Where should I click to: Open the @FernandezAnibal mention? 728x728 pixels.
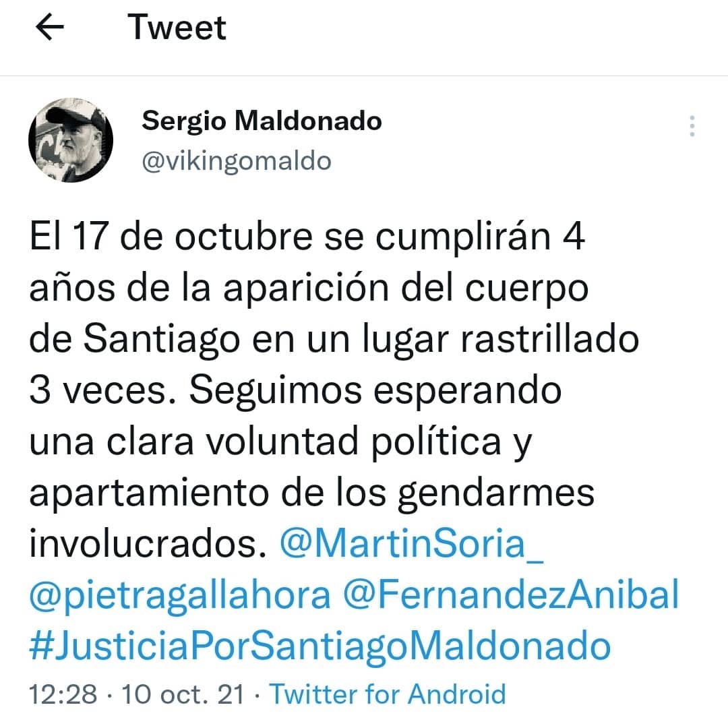click(x=511, y=593)
